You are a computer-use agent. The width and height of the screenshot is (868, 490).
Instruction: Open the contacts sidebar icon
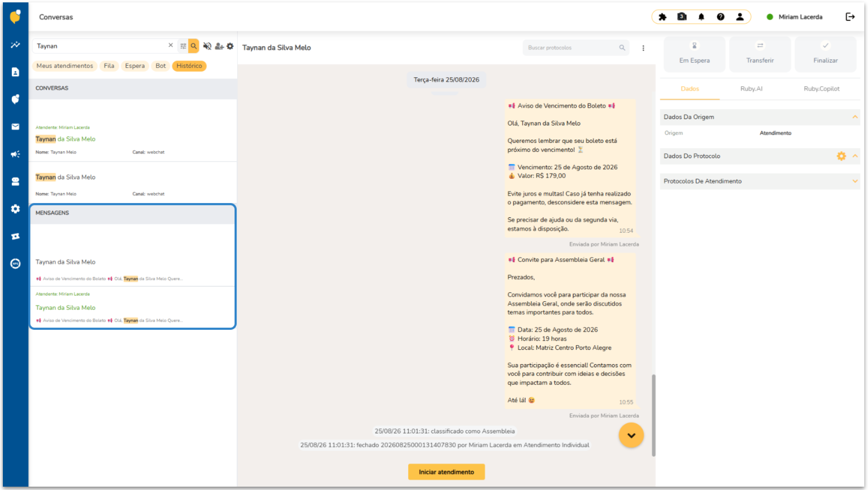(x=15, y=72)
